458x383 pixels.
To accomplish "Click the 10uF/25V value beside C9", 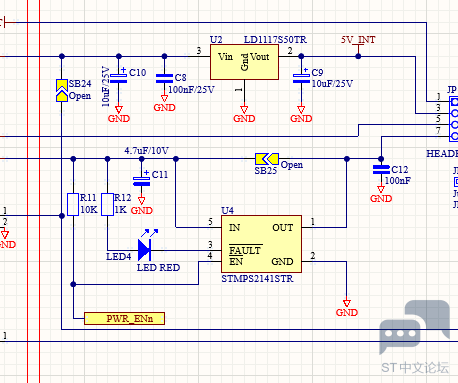I will click(x=332, y=84).
